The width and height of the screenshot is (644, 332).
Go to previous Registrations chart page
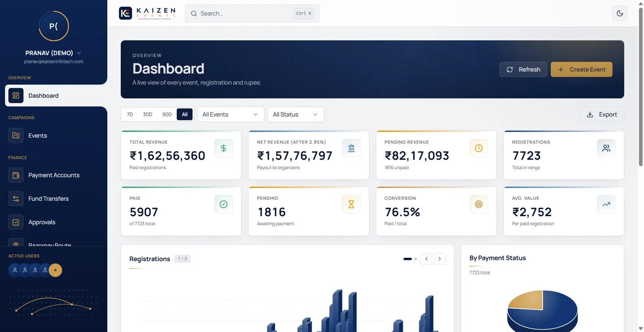426,259
